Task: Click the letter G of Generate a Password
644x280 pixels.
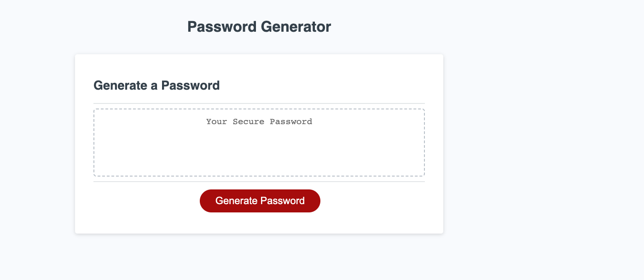Action: coord(98,86)
